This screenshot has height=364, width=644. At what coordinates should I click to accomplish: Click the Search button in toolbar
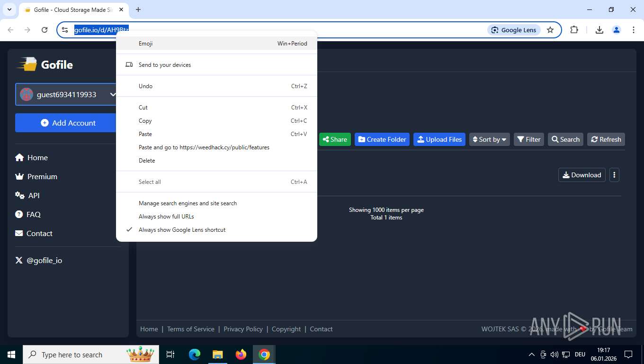pyautogui.click(x=566, y=139)
